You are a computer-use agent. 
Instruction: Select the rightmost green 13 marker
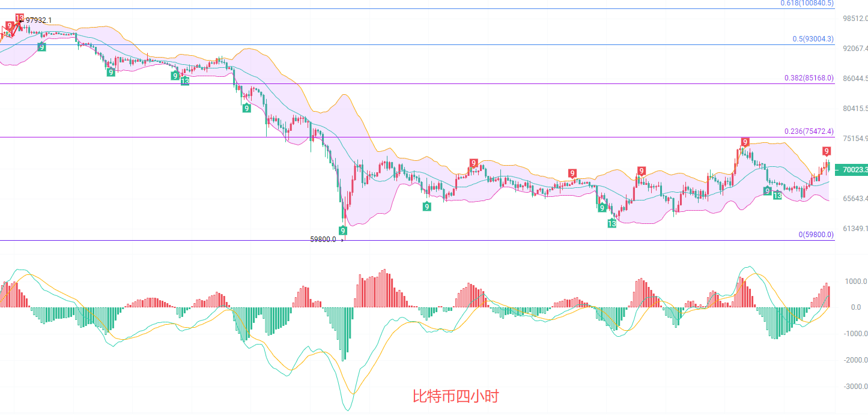[x=777, y=195]
